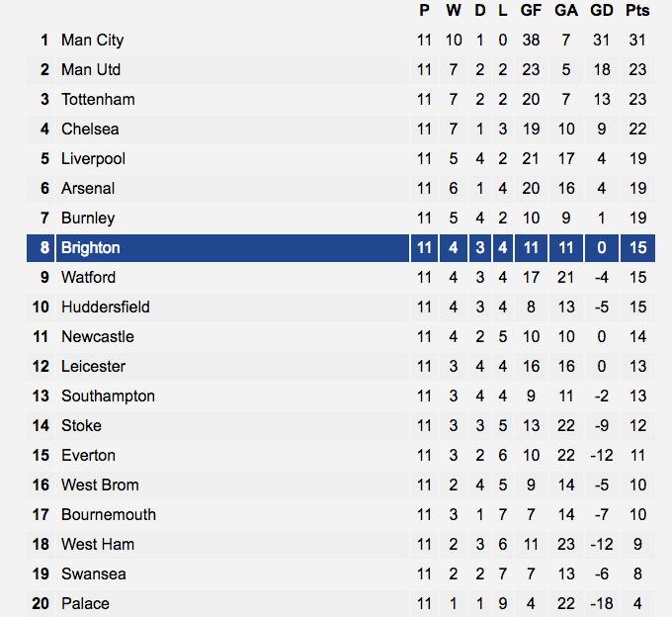Click the Palace team name
Viewport: 672px width, 617px height.
pos(85,604)
